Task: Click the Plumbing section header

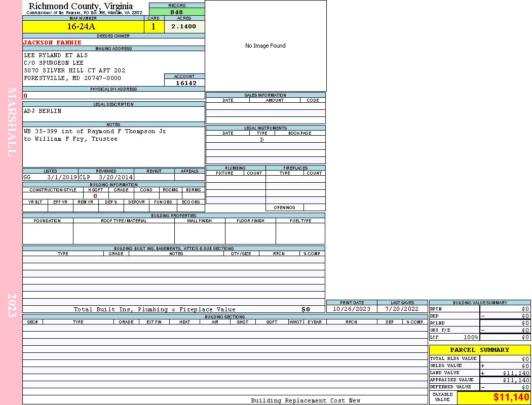Action: 236,168
